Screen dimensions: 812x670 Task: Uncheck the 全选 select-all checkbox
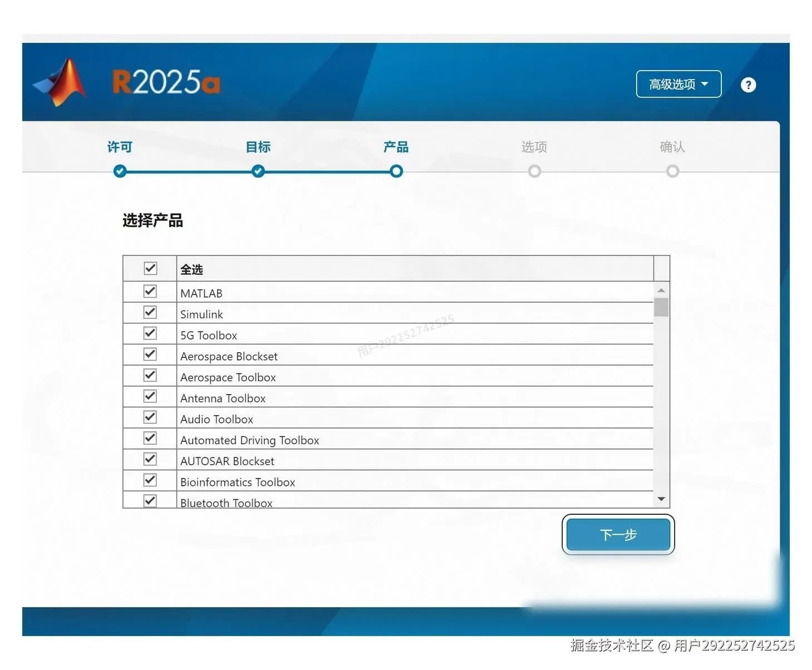click(x=150, y=268)
